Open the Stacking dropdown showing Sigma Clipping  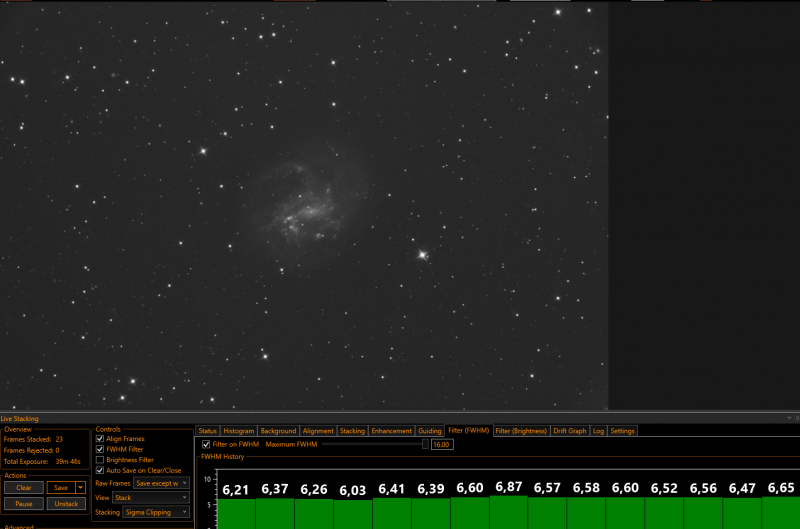156,512
